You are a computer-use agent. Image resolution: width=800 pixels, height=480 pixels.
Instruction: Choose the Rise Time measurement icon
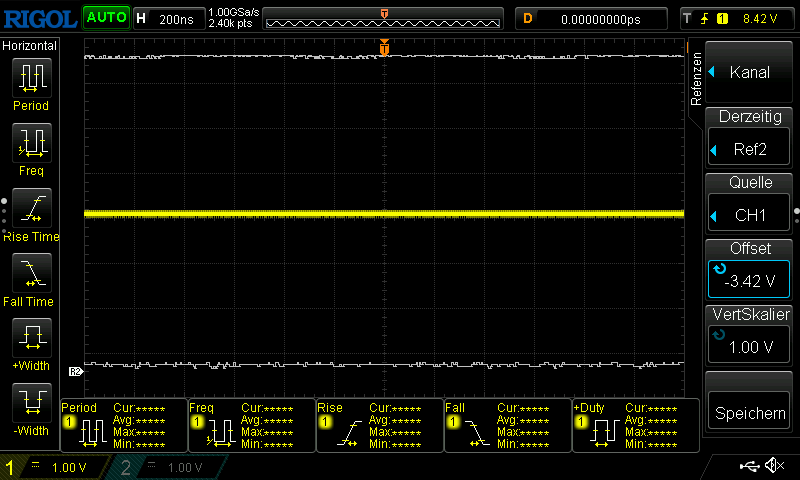31,210
